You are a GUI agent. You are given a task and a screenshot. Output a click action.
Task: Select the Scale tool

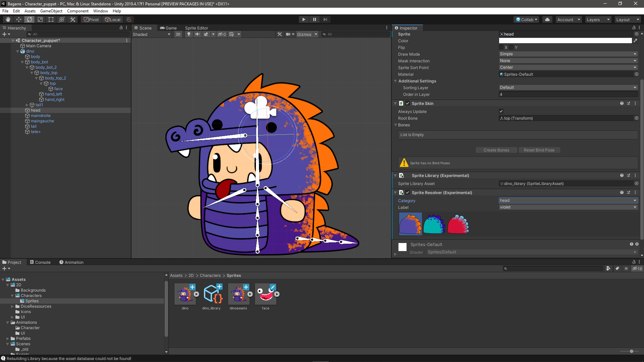[40, 19]
